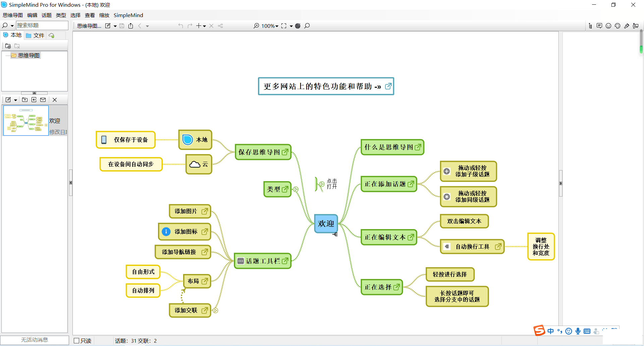Viewport: 644px width, 346px height.
Task: Open the 更多网站上的特色功能和帮助 link topic
Action: point(326,86)
